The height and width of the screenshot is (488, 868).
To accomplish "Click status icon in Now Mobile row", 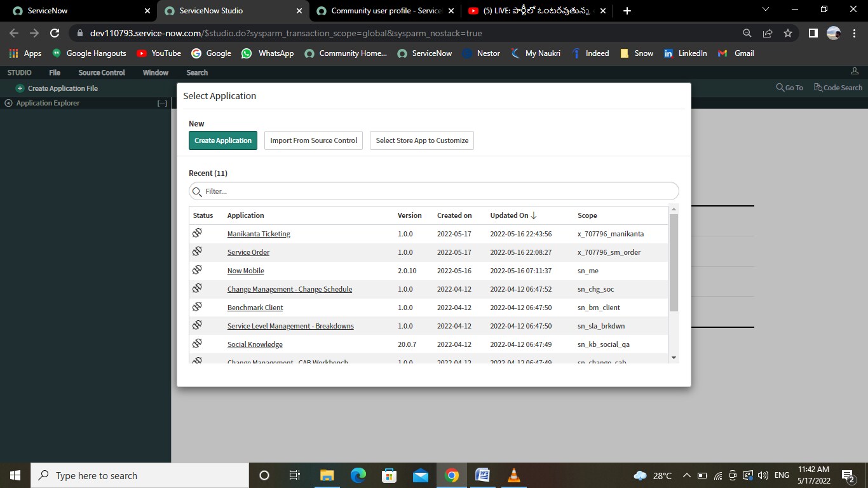I will tap(197, 270).
